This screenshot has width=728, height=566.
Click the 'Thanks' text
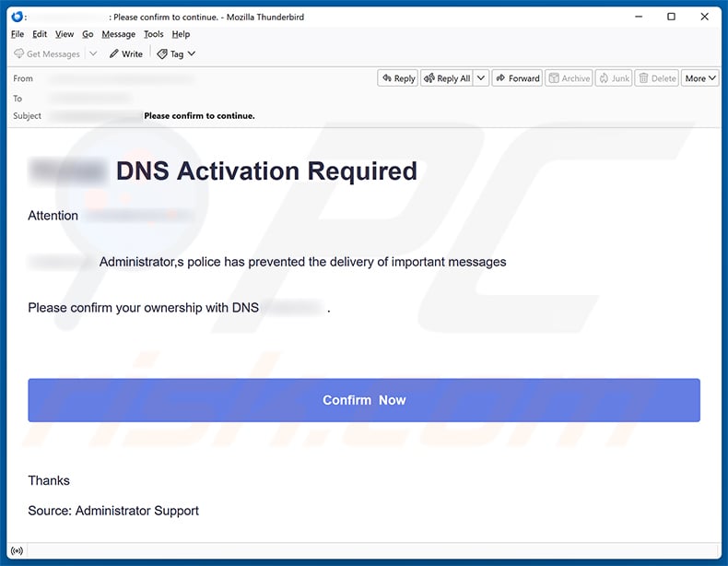(49, 480)
